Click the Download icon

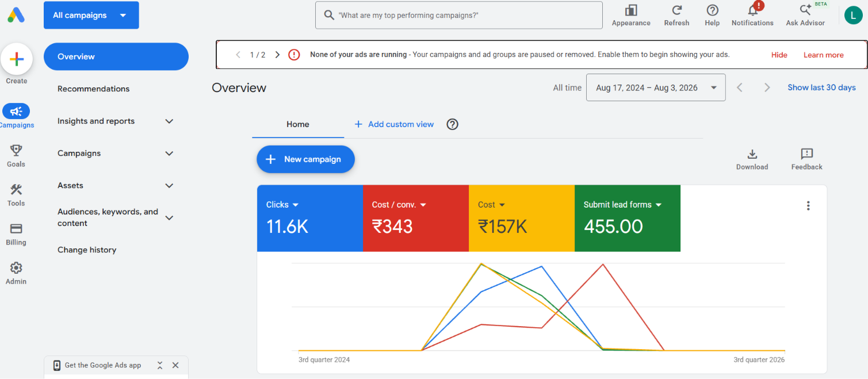point(752,154)
